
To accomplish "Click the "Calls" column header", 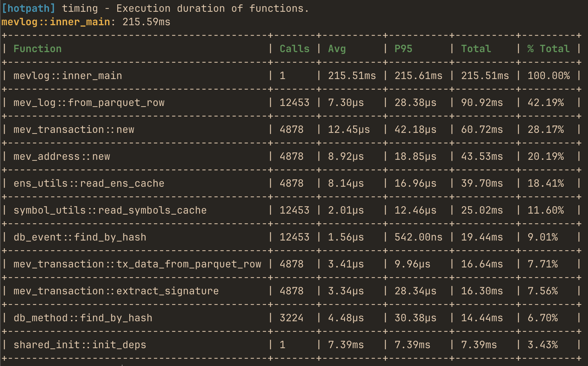I will 294,49.
